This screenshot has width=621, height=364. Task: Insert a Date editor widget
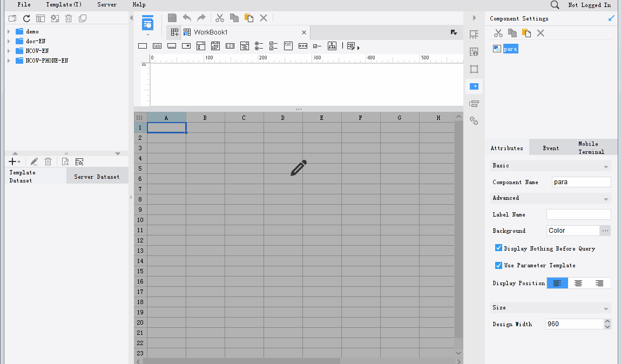point(215,46)
